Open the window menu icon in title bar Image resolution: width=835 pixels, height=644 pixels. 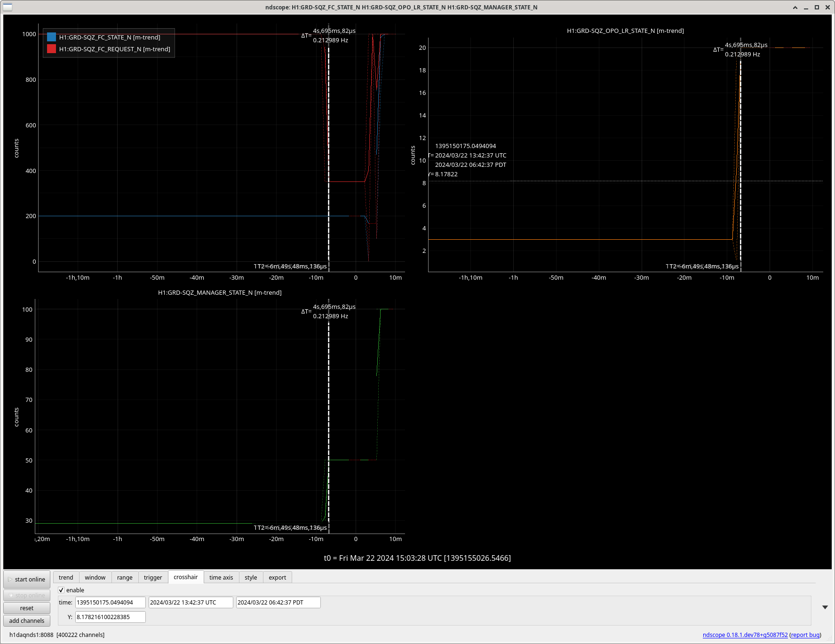point(8,7)
